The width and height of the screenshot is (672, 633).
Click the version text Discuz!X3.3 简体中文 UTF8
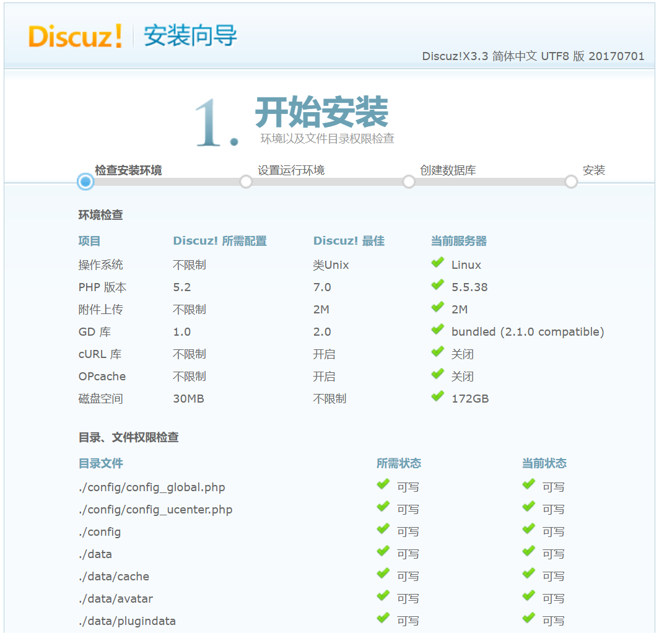[x=533, y=56]
